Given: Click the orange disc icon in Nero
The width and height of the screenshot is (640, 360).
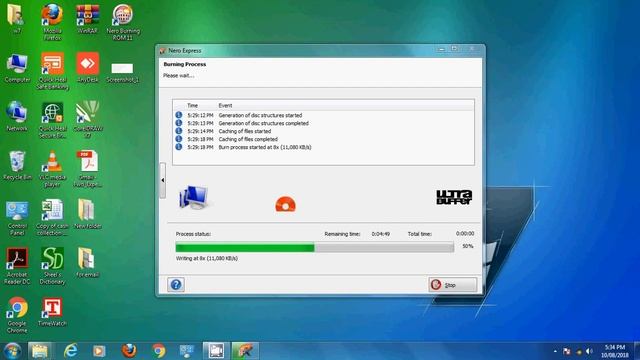Looking at the screenshot, I should [285, 204].
